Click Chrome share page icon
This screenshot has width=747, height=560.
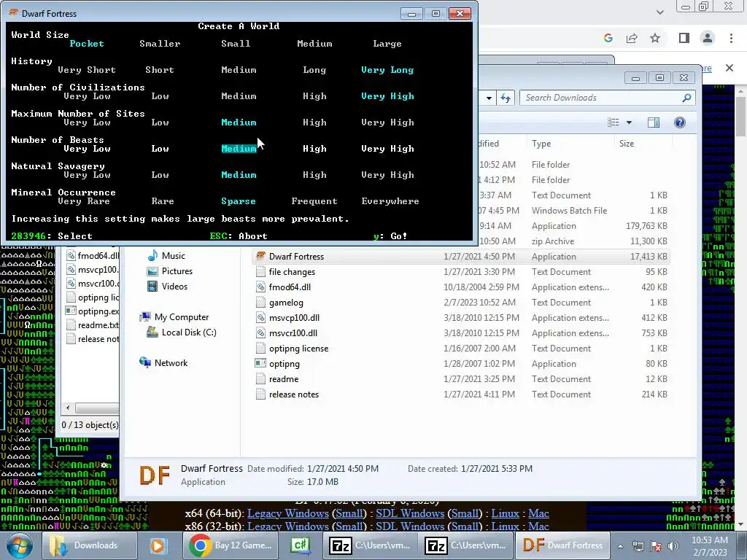pyautogui.click(x=632, y=38)
